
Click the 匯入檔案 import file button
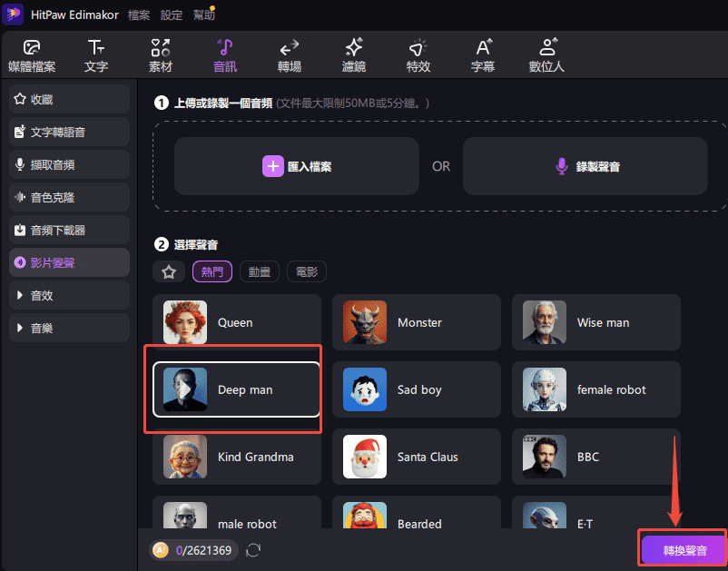click(297, 166)
